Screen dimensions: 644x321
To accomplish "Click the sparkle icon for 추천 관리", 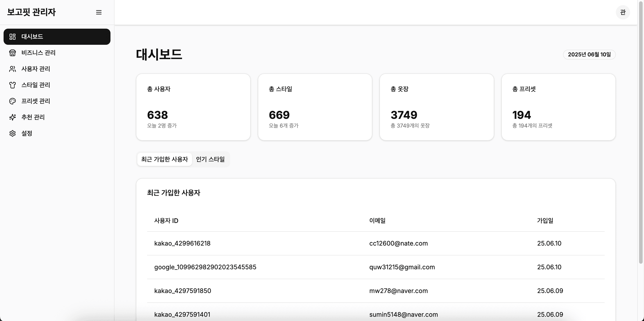I will tap(13, 117).
